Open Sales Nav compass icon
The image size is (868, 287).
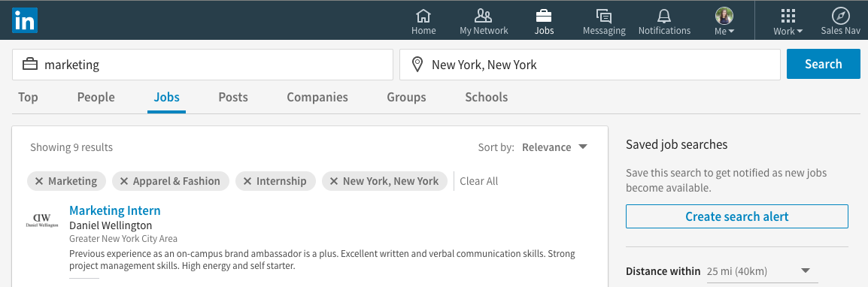click(x=840, y=16)
